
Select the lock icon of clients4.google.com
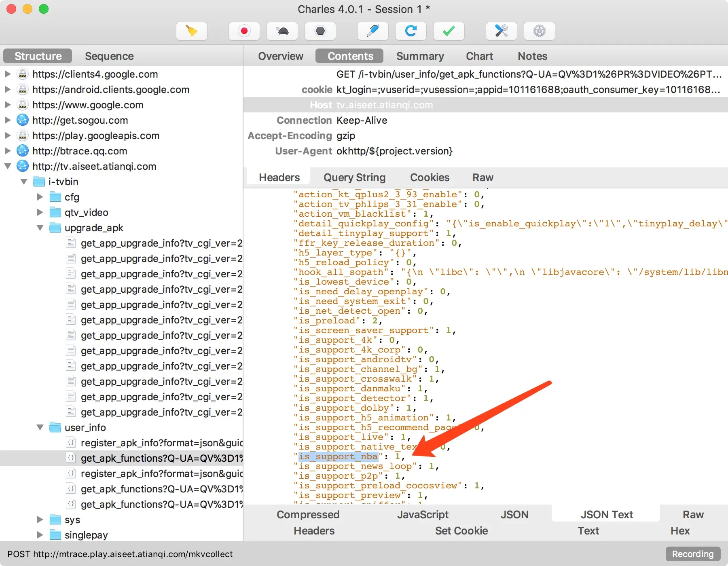point(23,74)
